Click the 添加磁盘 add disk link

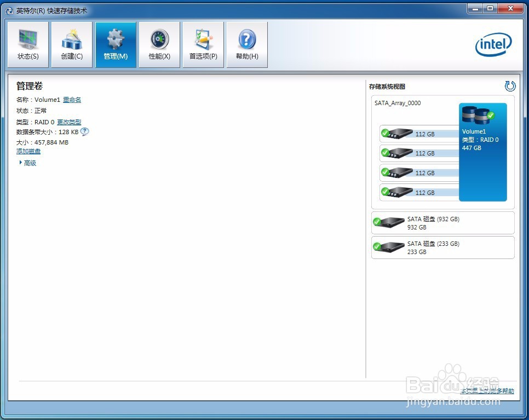click(28, 152)
